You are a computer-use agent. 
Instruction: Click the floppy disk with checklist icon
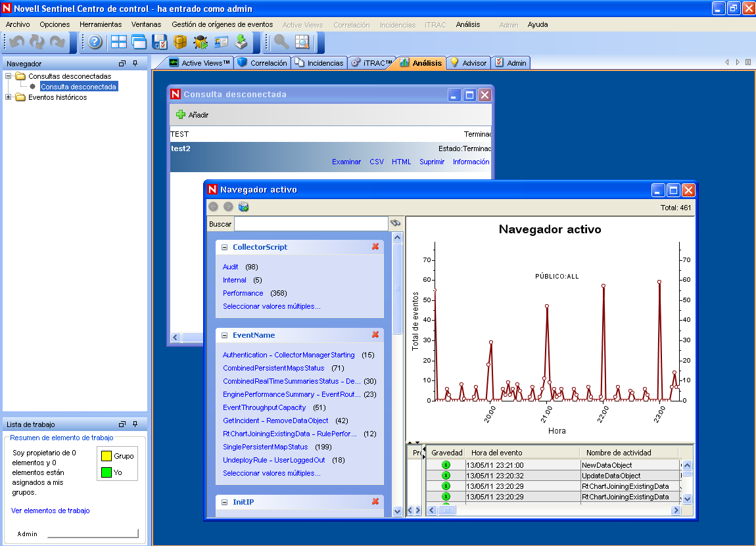[159, 42]
